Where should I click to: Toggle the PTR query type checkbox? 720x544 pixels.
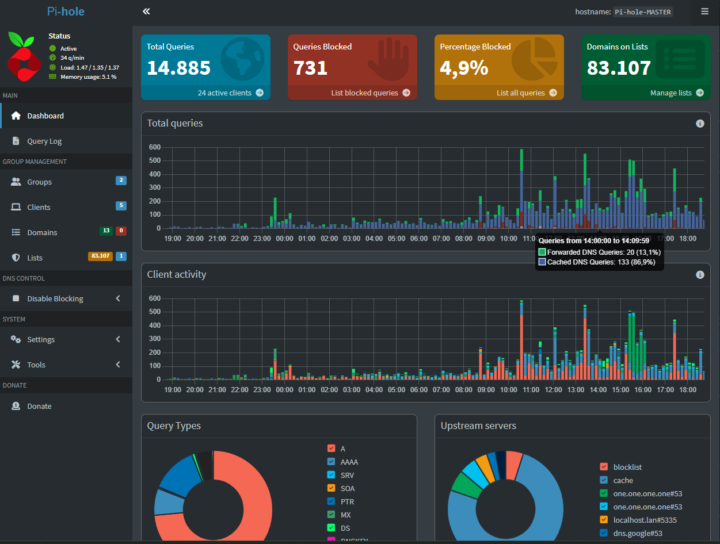coord(331,501)
